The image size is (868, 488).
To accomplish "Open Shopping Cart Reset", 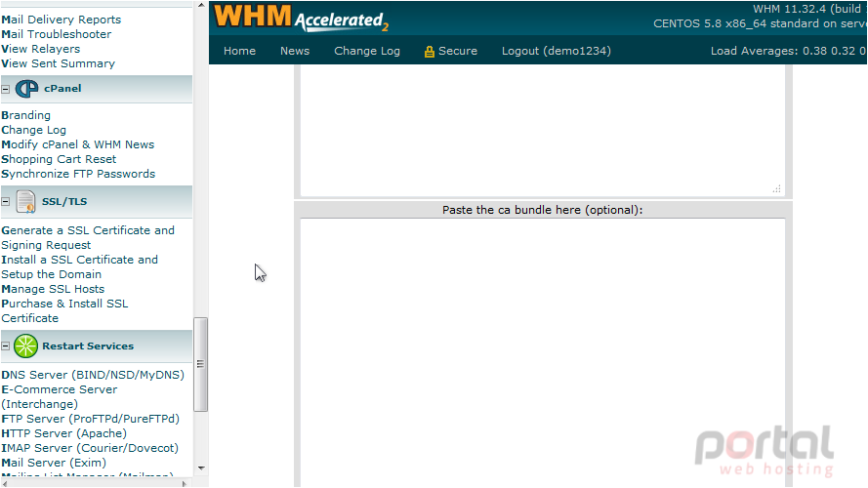I will point(59,159).
